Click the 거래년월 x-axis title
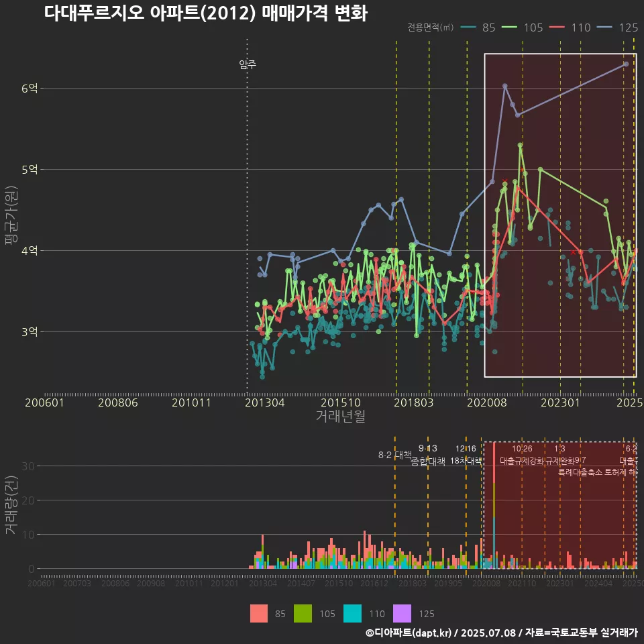Screen dimensions: 644x644 pyautogui.click(x=341, y=416)
